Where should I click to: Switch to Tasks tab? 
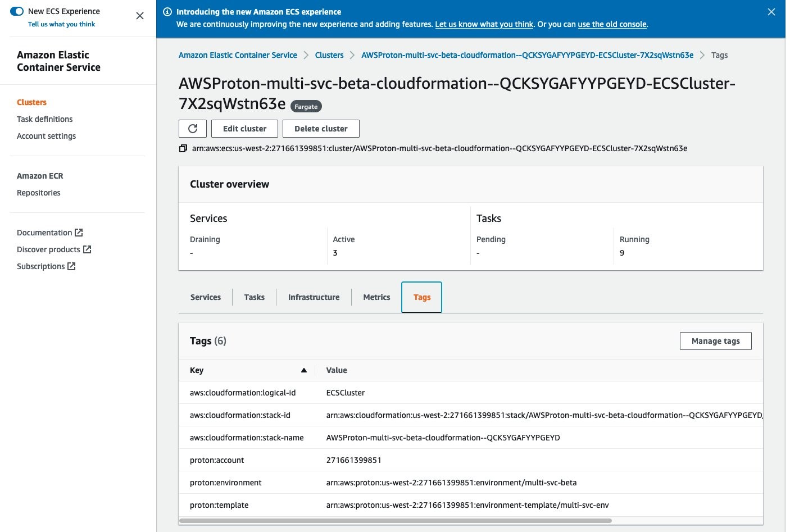(x=255, y=297)
